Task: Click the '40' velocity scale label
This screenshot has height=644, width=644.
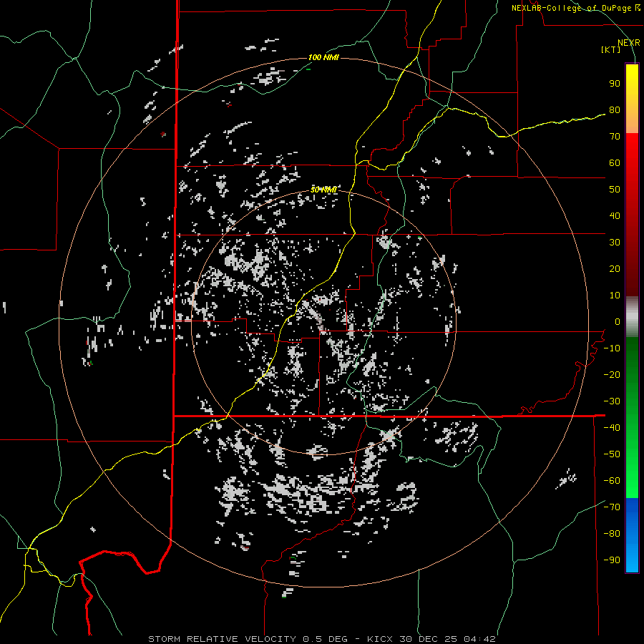Action: pyautogui.click(x=615, y=215)
